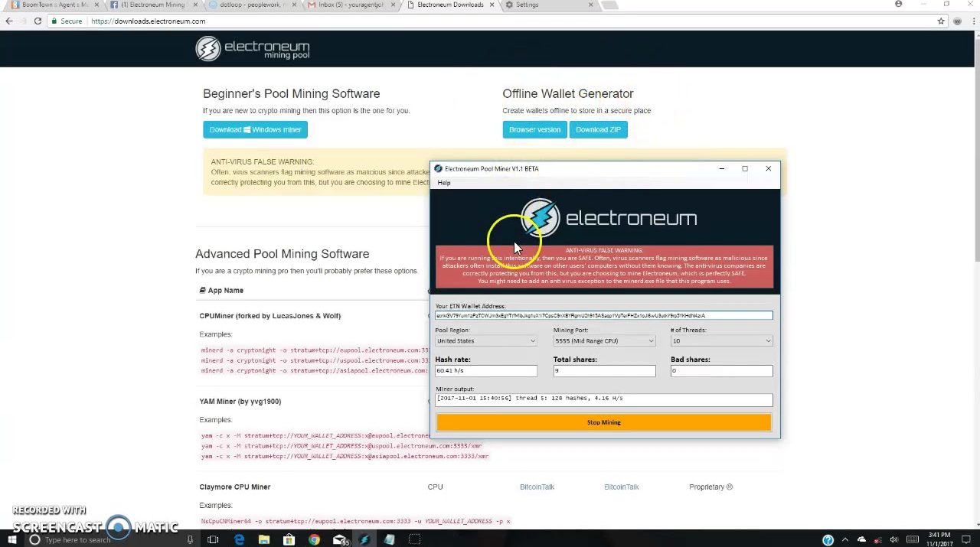Open the number of Threads dropdown
The height and width of the screenshot is (547, 980).
(720, 341)
